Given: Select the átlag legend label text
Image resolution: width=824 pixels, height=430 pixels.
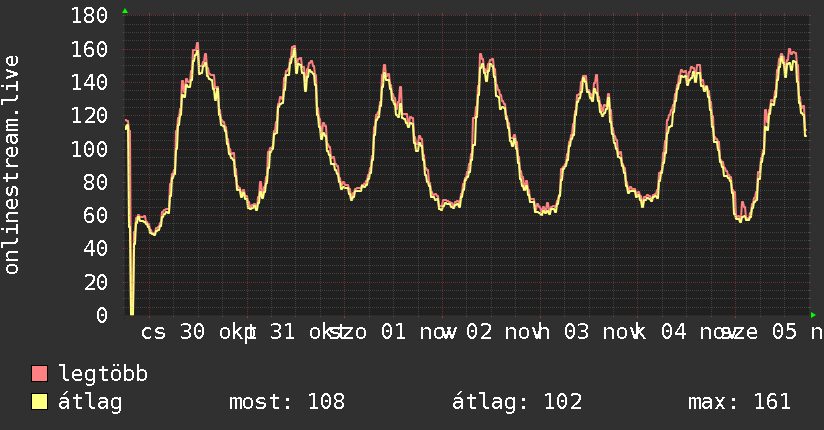Looking at the screenshot, I should [x=90, y=402].
